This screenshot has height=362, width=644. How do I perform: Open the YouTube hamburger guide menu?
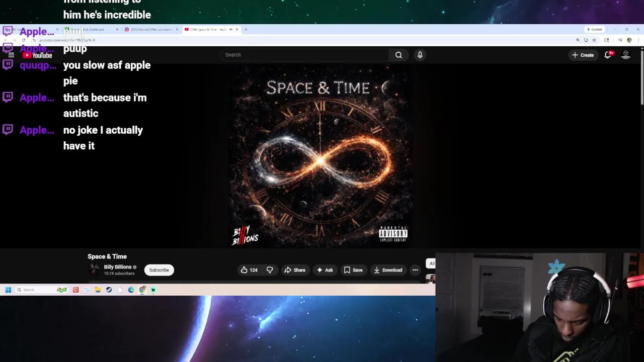[11, 55]
